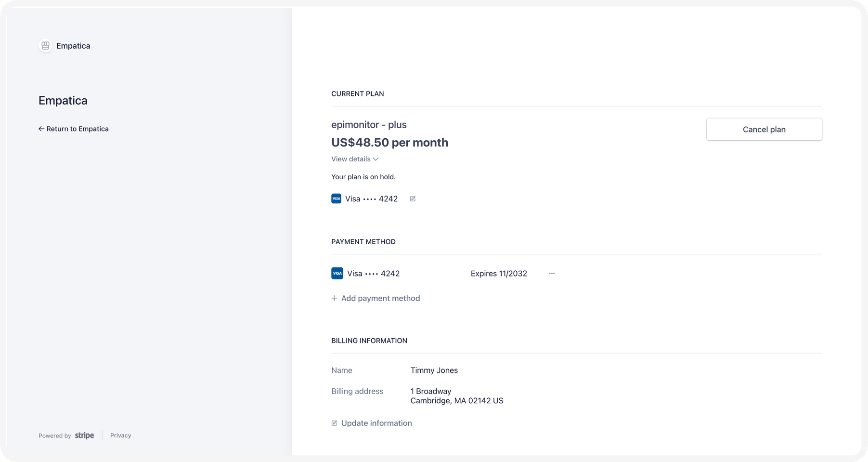The width and height of the screenshot is (868, 462).
Task: Click the plus icon beside Add payment method
Action: click(334, 298)
